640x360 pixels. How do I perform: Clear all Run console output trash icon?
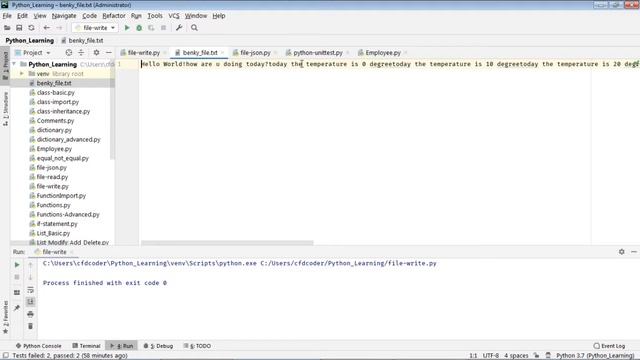pyautogui.click(x=30, y=326)
